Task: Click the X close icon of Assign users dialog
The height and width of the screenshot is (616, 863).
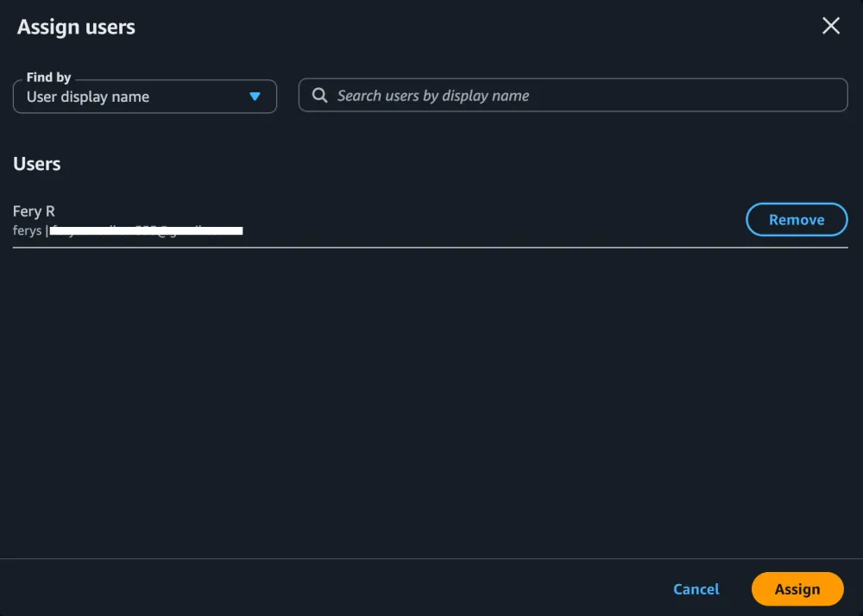Action: pos(830,26)
